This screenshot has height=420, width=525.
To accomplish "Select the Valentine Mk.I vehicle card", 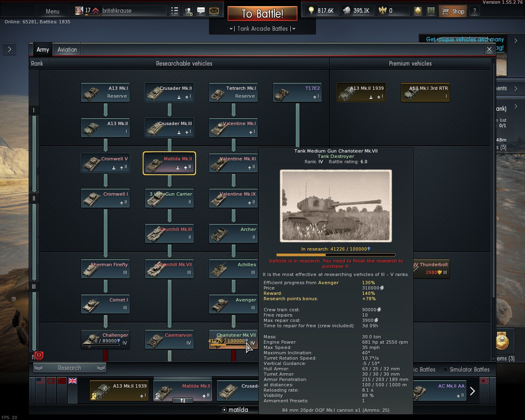I will (233, 128).
